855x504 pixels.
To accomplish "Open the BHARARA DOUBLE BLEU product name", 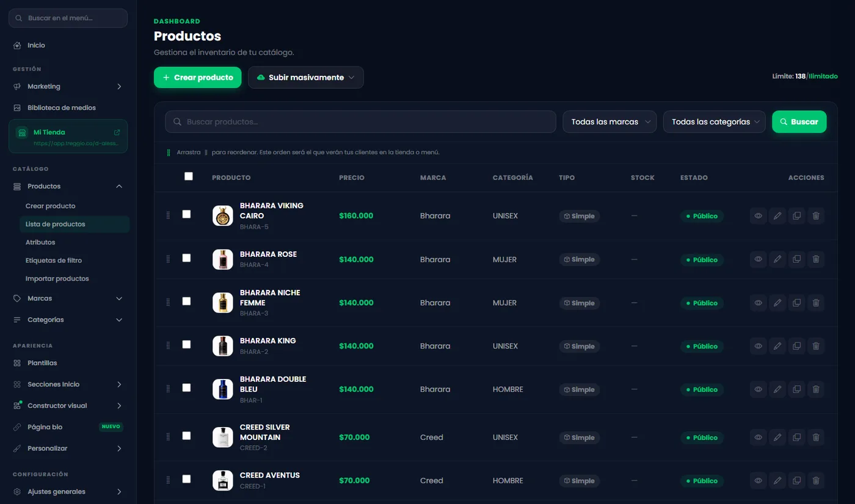I will [x=273, y=384].
